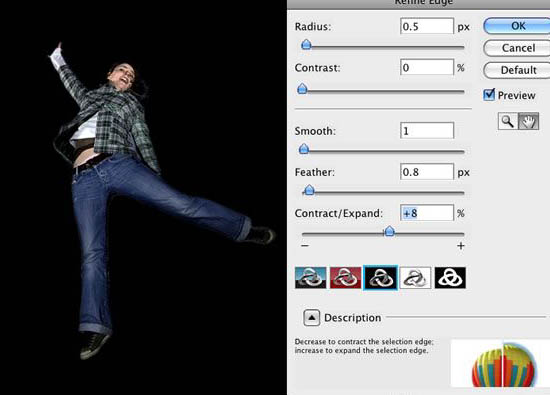Click the Contract/Expand slider handle
This screenshot has height=395, width=550.
(389, 231)
